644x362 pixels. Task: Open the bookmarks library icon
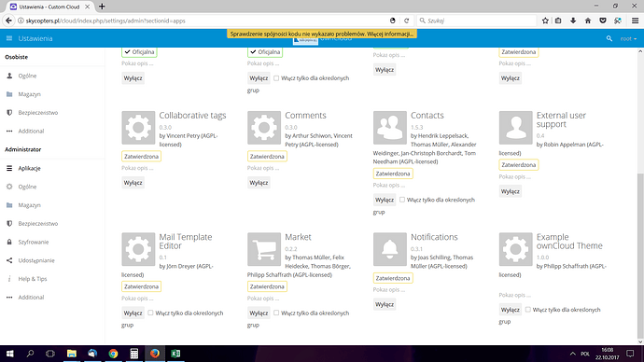558,21
